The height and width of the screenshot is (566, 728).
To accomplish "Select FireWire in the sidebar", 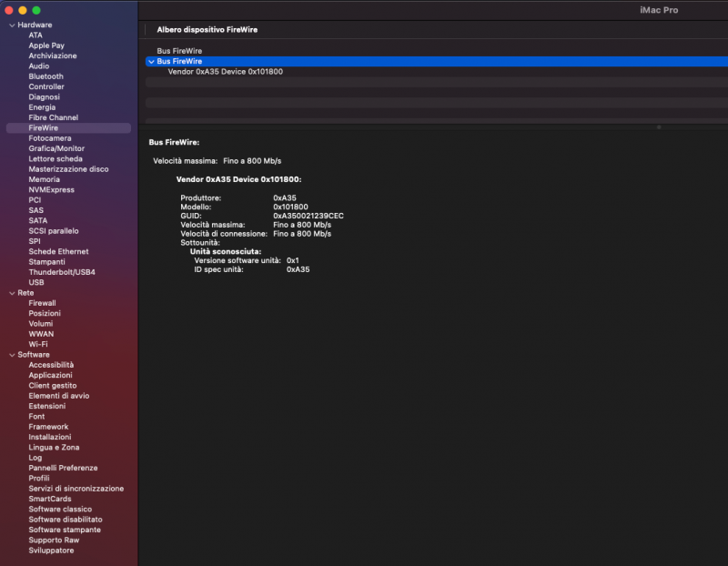I will click(x=69, y=127).
